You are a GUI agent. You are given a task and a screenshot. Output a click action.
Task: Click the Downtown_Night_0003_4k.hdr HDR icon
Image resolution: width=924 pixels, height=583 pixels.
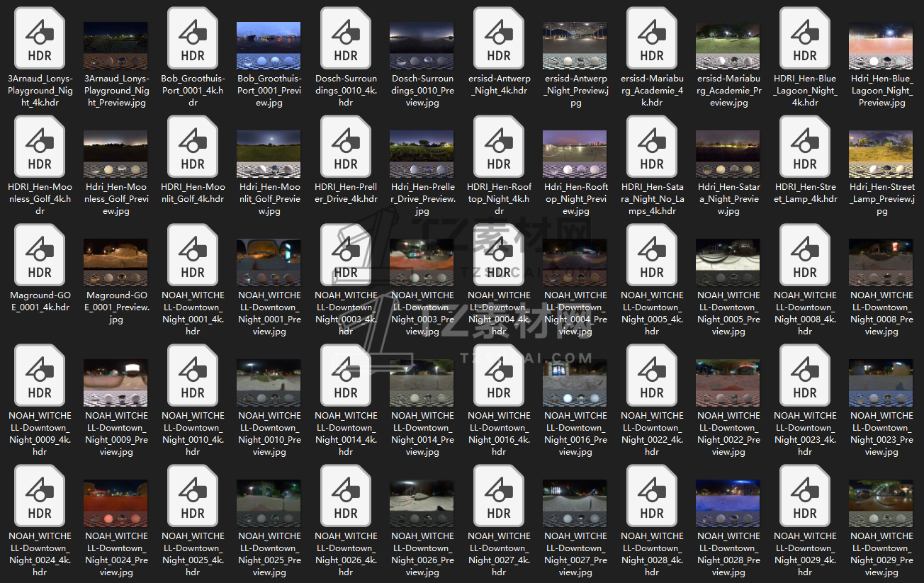click(346, 255)
